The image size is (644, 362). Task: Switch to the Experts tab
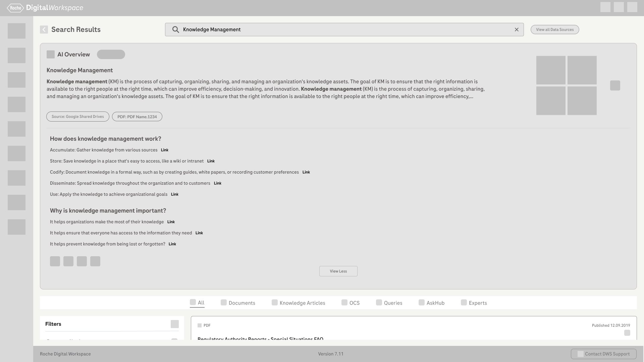pyautogui.click(x=474, y=303)
